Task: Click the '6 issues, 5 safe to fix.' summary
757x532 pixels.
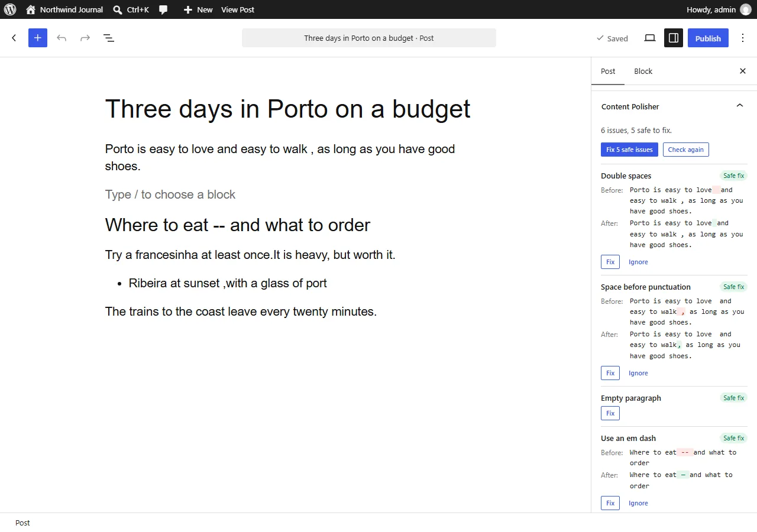Action: [636, 130]
